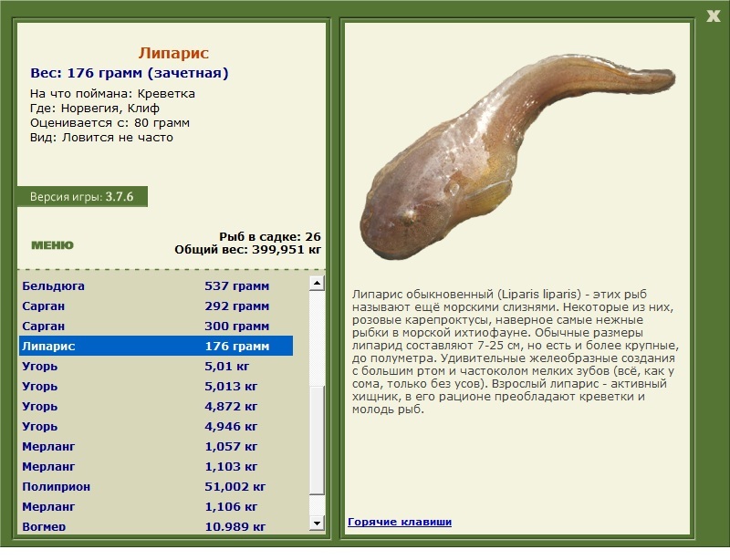Select Мерланг 1,057 кг entry
The image size is (730, 560).
[x=156, y=446]
